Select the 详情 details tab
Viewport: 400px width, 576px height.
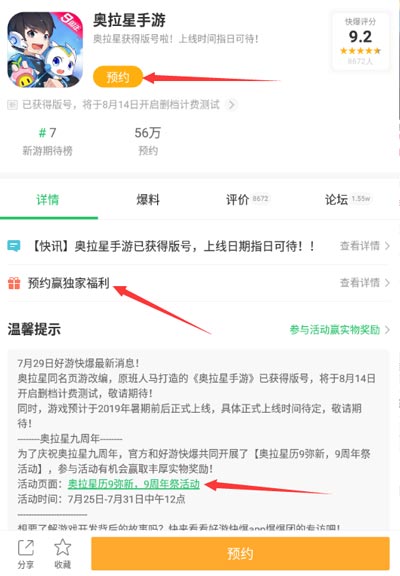pyautogui.click(x=48, y=200)
